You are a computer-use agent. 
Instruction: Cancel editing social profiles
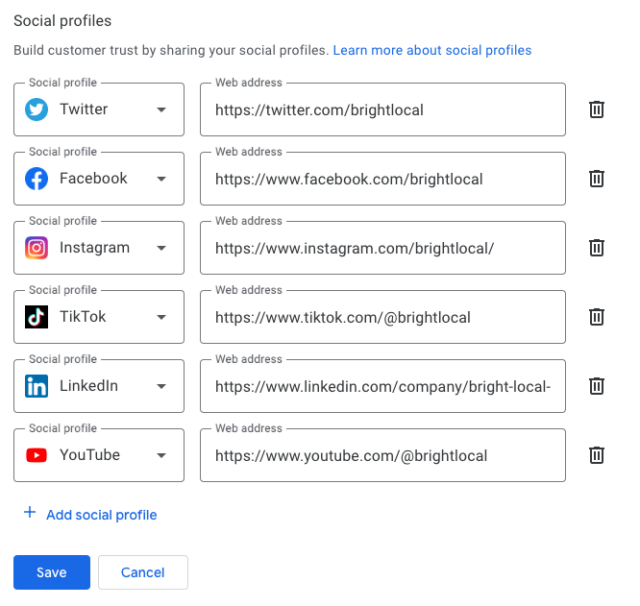tap(143, 572)
